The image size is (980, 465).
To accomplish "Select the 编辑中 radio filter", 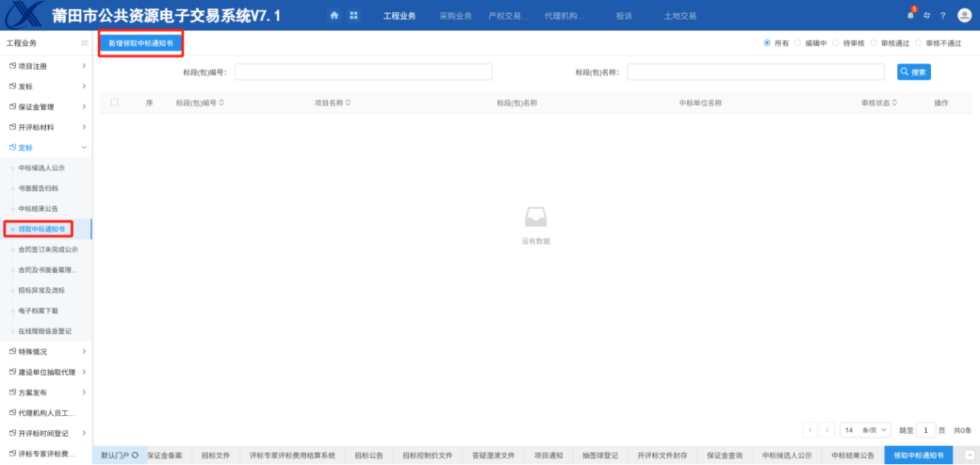I will tap(798, 43).
